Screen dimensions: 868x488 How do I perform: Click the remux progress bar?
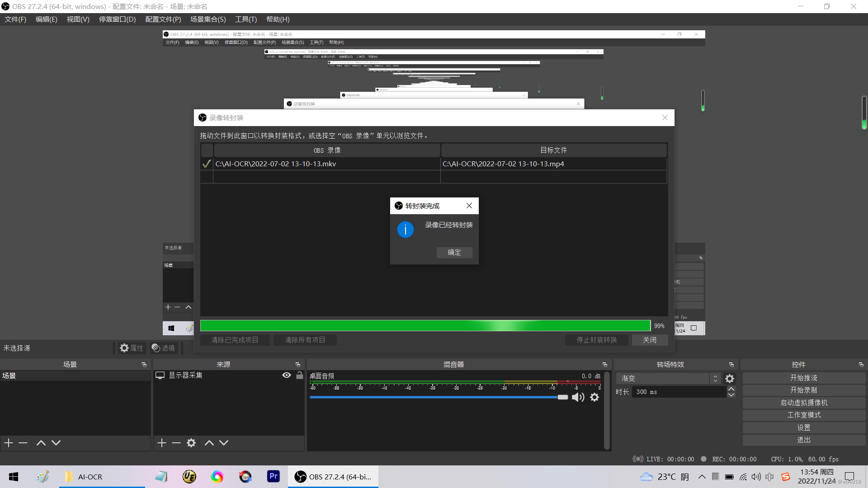pos(425,325)
